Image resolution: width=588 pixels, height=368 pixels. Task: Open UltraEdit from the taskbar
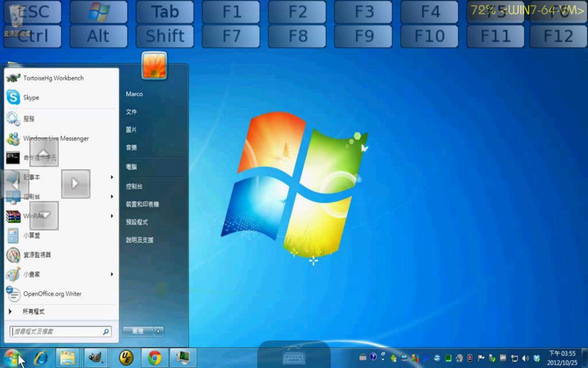pyautogui.click(x=126, y=357)
